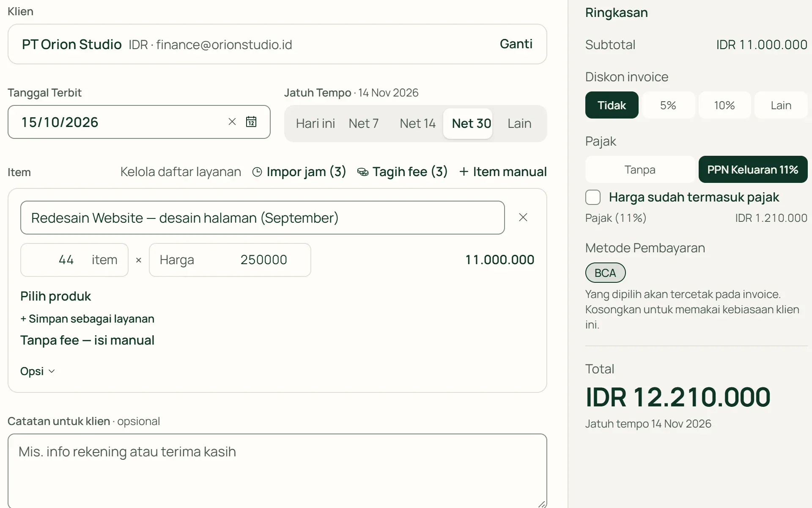Select the 'Net 14' due date tab
Screen dimensions: 812x508
417,123
